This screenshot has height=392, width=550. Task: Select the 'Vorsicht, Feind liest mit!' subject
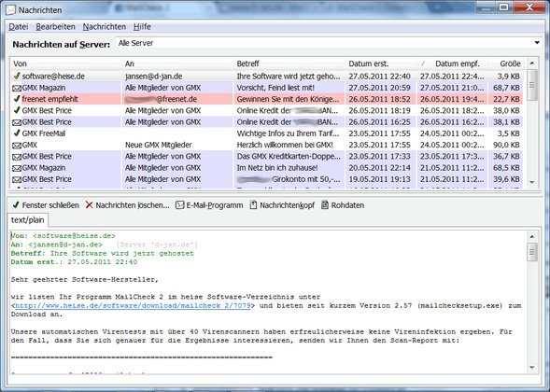point(275,88)
